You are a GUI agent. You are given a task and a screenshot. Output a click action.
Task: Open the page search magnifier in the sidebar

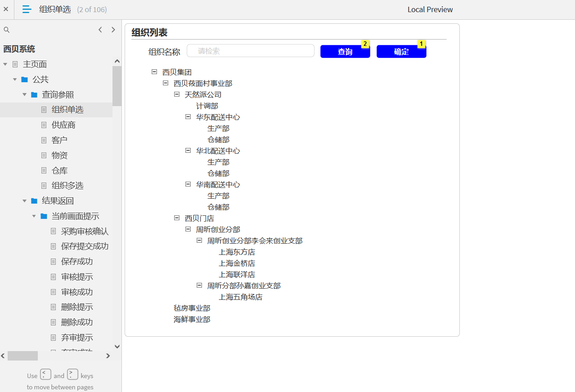coord(7,30)
